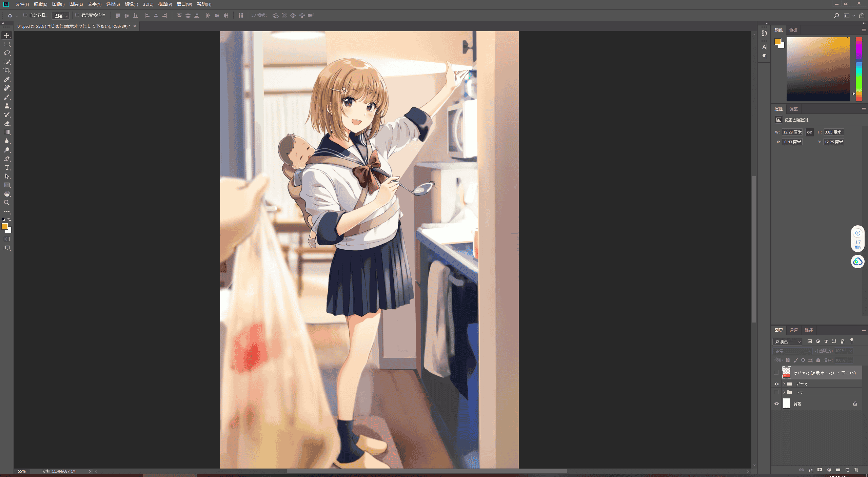The image size is (868, 477).
Task: Select the Rectangular Marquee tool
Action: [x=7, y=44]
